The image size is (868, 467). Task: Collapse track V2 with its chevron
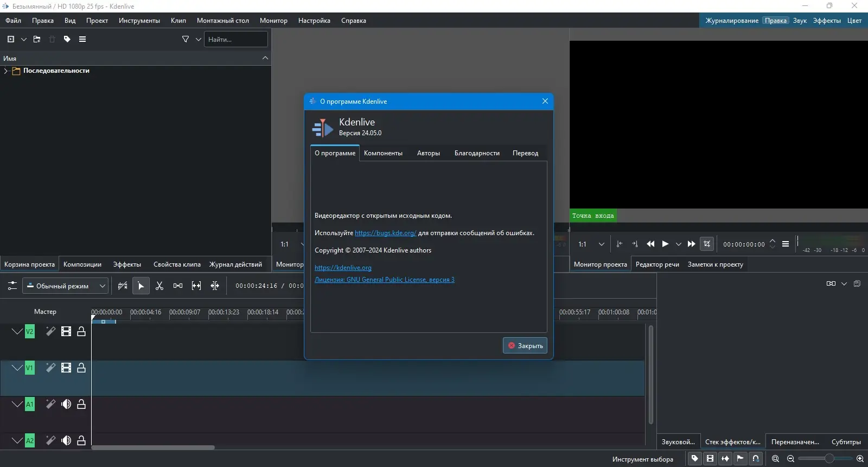17,331
